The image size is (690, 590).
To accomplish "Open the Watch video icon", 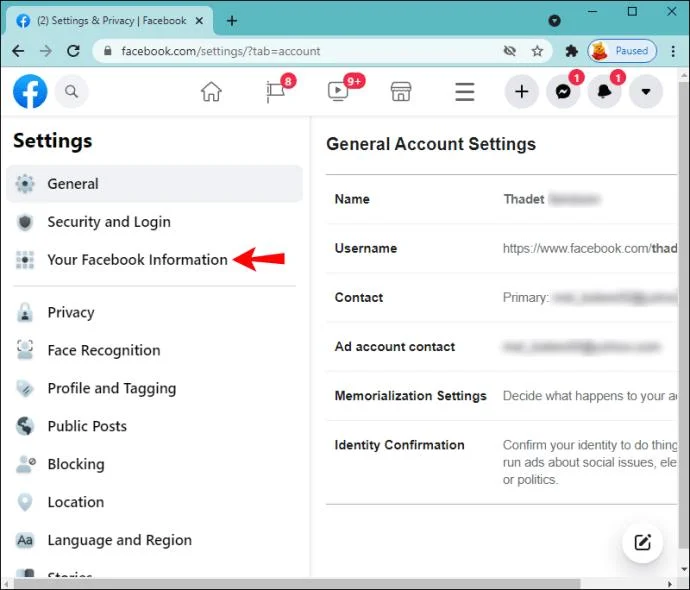I will pyautogui.click(x=338, y=92).
